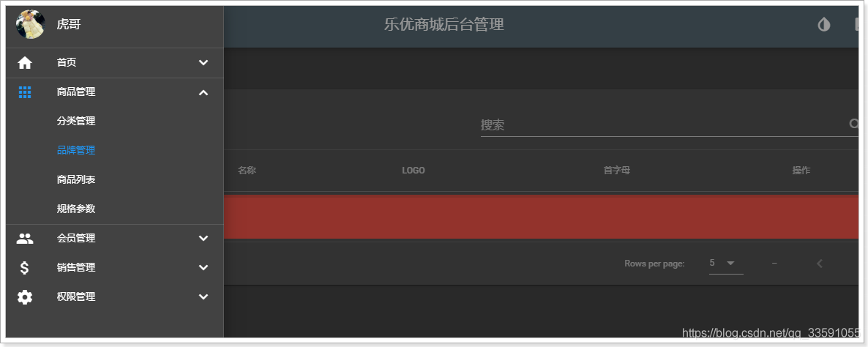Go to the 规格参数 page
This screenshot has height=347, width=868.
(76, 209)
